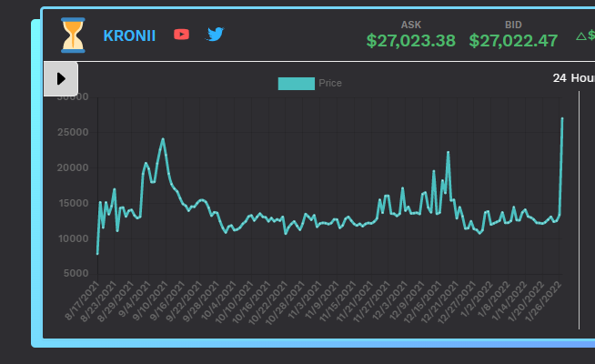Click the delta triangle price change indicator
Viewport: 595px width, 364px height.
pyautogui.click(x=581, y=36)
